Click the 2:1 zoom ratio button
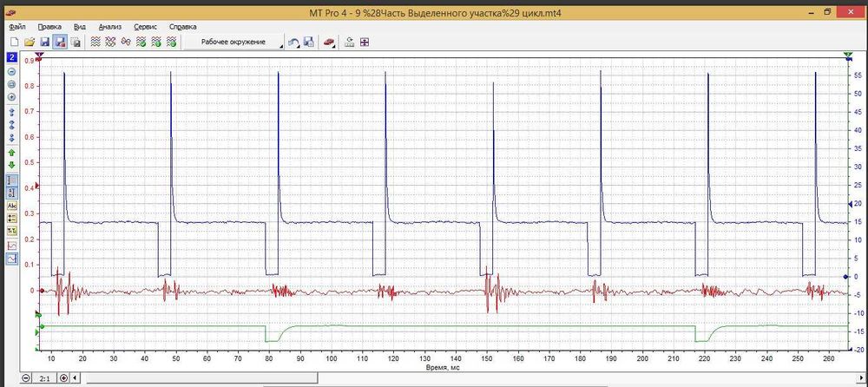The image size is (868, 387). click(45, 378)
